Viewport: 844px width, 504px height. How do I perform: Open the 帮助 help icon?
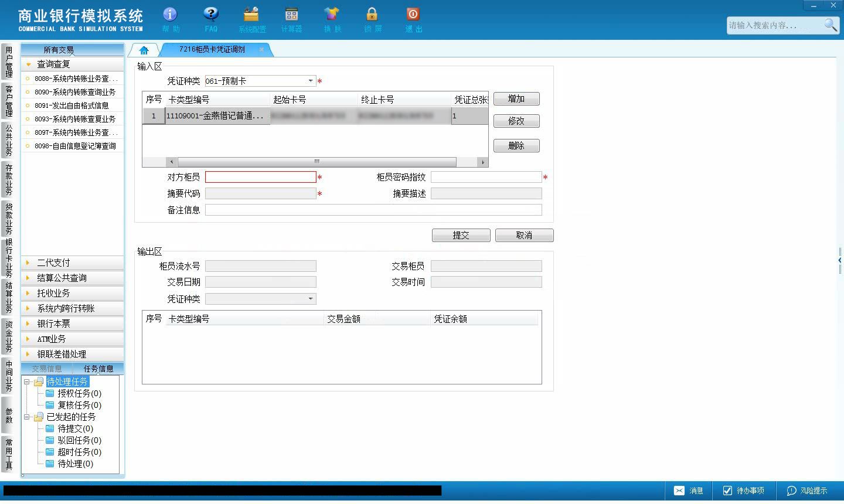point(170,19)
